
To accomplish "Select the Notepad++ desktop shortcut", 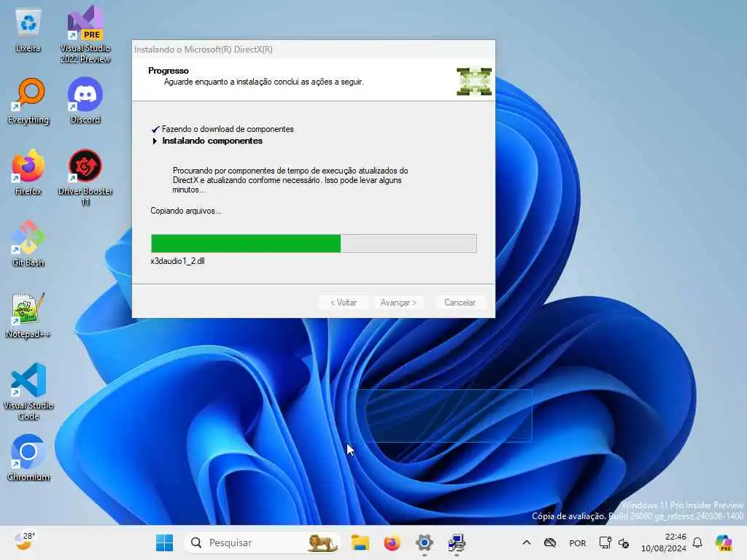I will (x=28, y=315).
